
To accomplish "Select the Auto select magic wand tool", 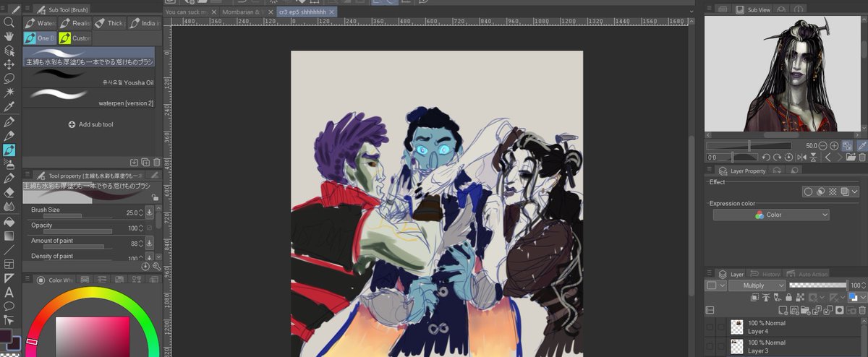I will (x=9, y=93).
